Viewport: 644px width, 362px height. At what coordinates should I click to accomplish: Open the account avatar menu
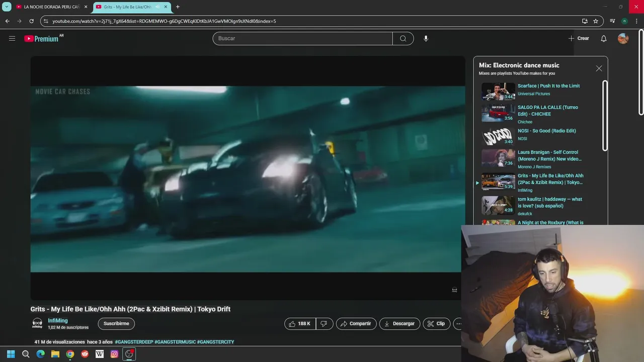tap(623, 38)
